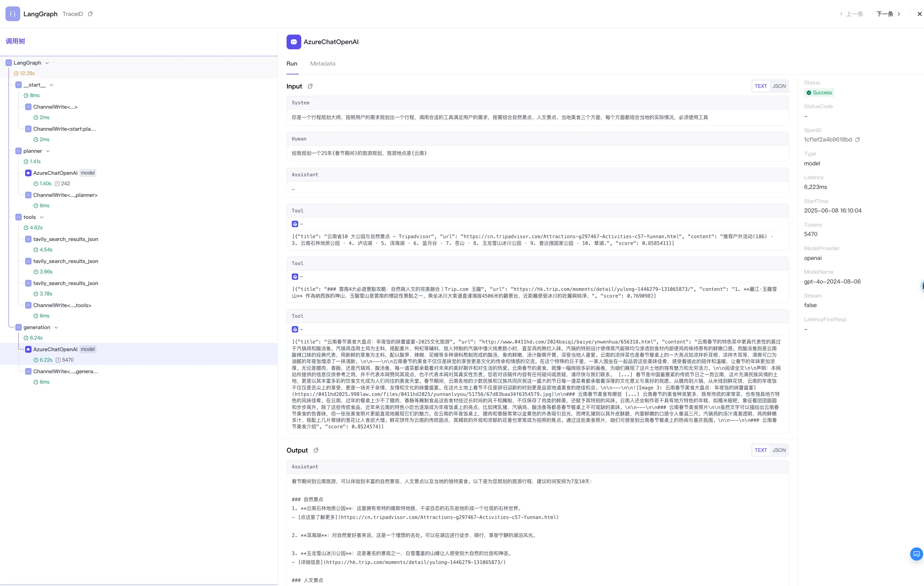Click the Success status badge
This screenshot has height=586, width=924.
point(819,93)
